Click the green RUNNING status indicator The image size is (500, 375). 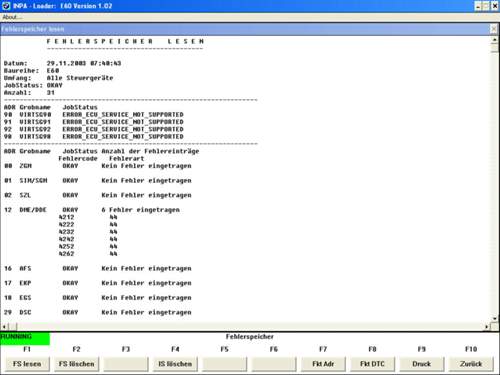pyautogui.click(x=25, y=339)
